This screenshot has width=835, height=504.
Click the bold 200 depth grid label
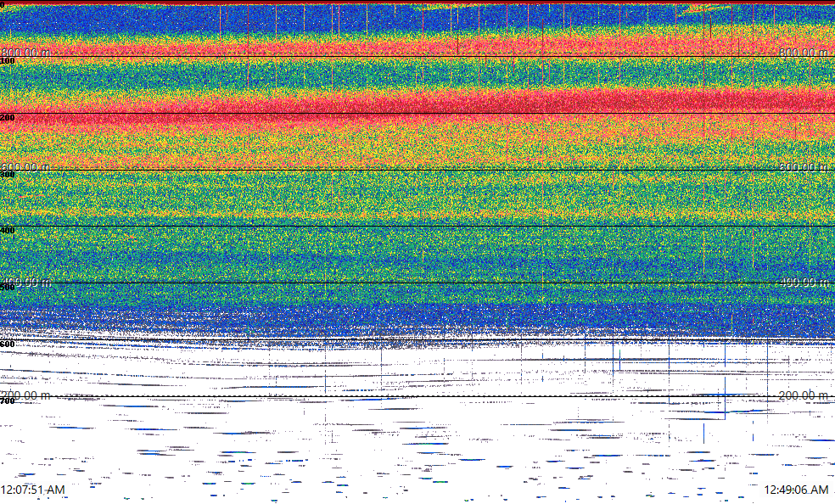coord(8,118)
